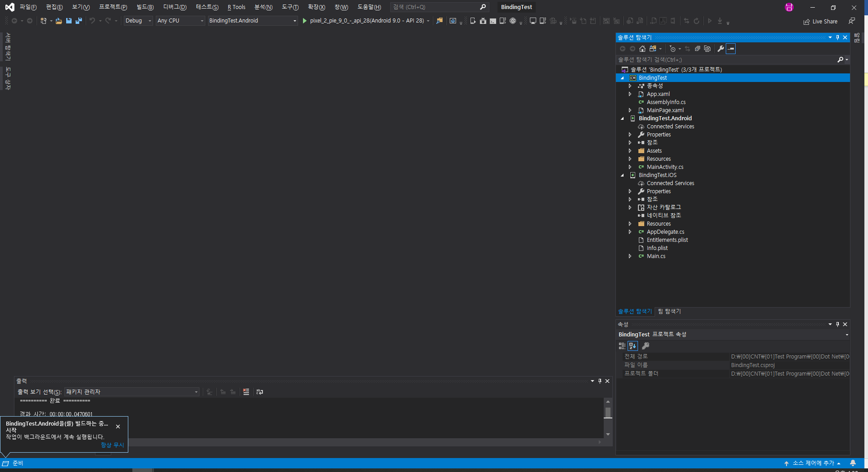The width and height of the screenshot is (868, 472).
Task: Collapse the BindingTest.Android project node
Action: (623, 118)
